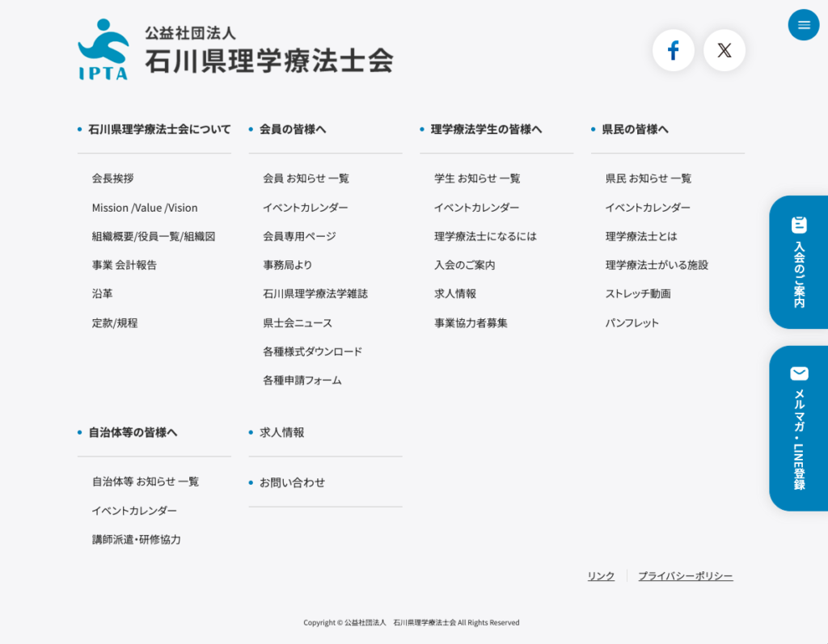Open ストレッチ動画 link
The image size is (828, 644).
pos(638,294)
